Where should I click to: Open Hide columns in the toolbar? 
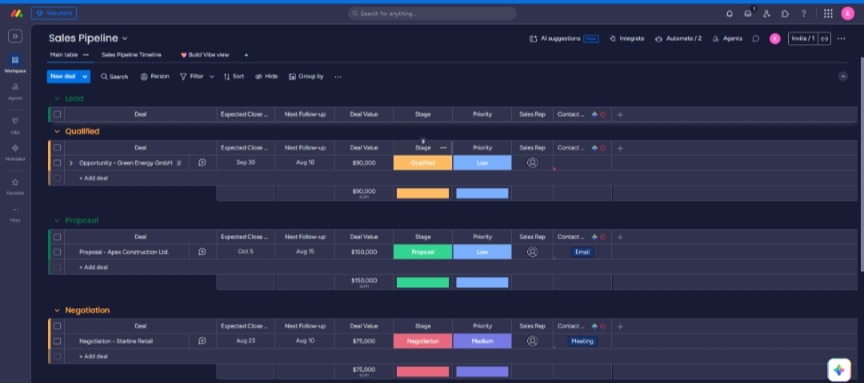click(x=266, y=77)
